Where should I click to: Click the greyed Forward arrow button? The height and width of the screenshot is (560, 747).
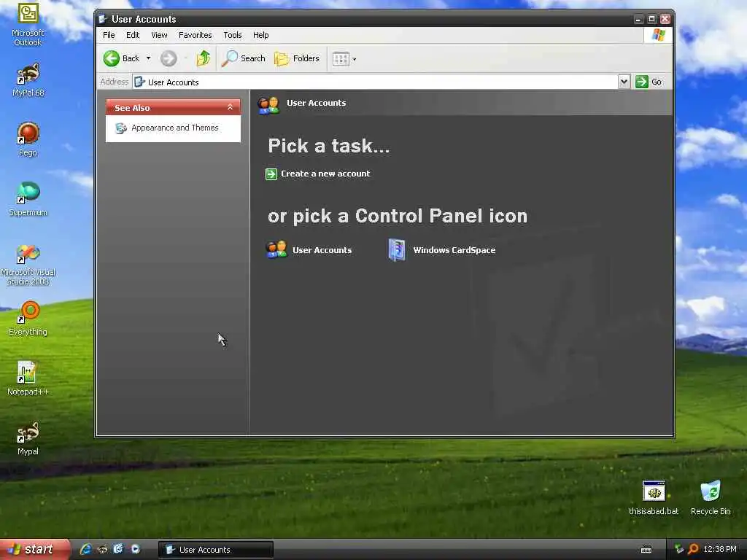pos(169,58)
